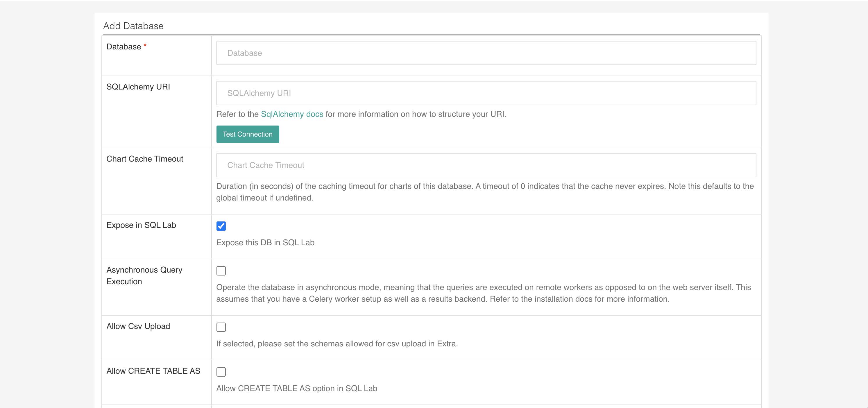Click the Chart Cache Timeout label

[x=144, y=159]
